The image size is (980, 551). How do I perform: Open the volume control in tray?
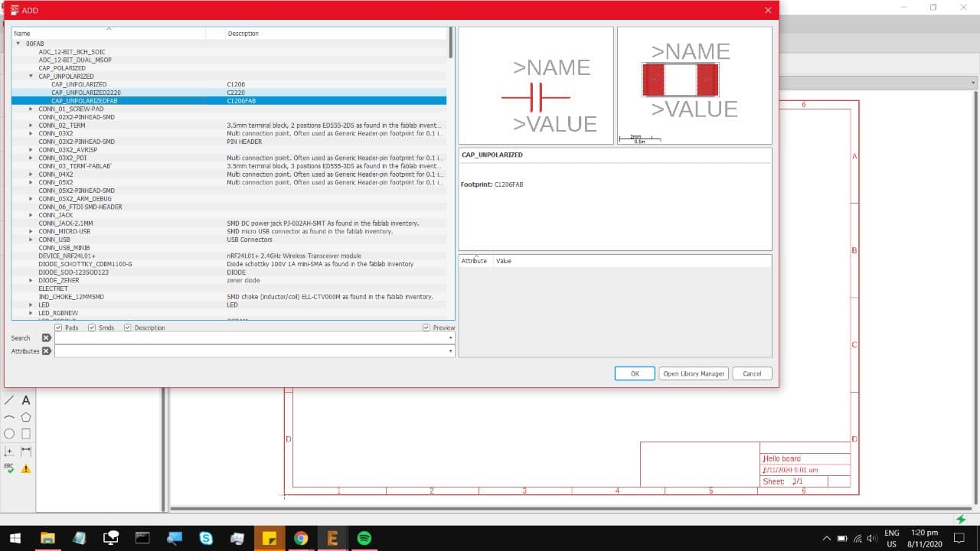871,538
